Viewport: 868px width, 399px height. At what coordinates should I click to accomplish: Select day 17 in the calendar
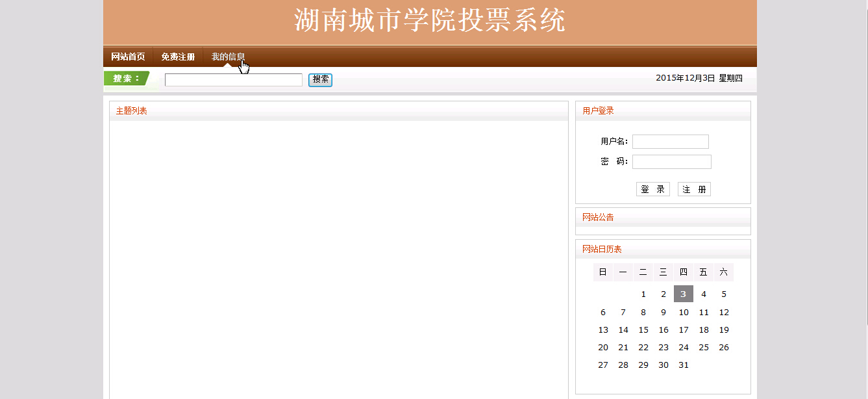click(684, 330)
